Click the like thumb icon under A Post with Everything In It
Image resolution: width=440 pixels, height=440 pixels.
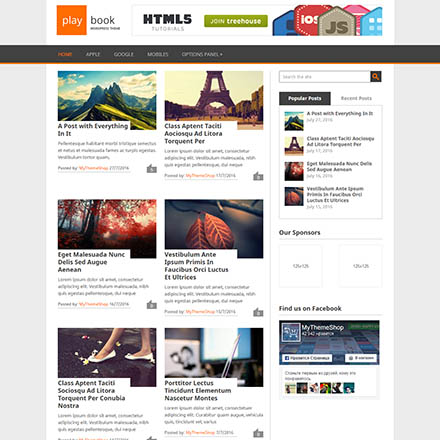click(152, 168)
